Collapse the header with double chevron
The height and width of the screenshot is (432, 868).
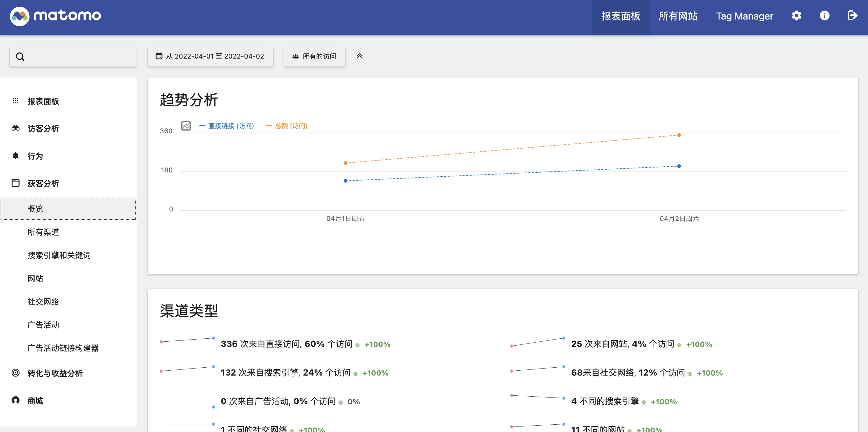coord(360,56)
